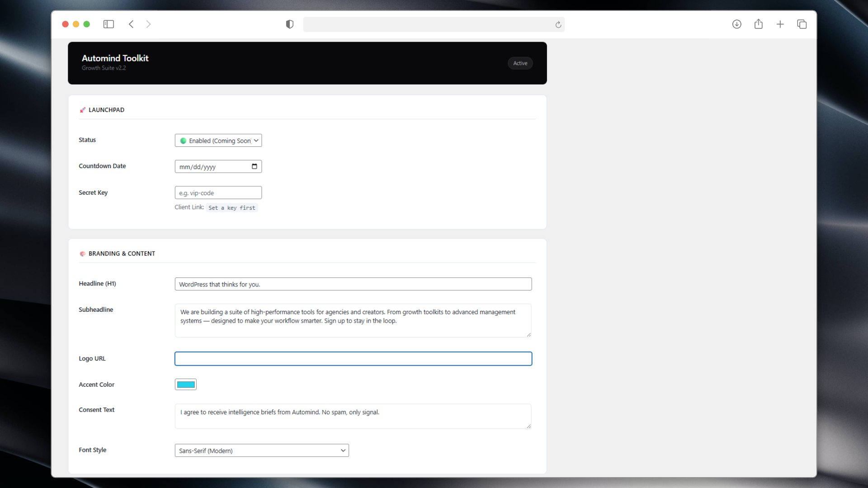Click the 'Set a key first' client link
This screenshot has width=868, height=488.
tap(232, 208)
